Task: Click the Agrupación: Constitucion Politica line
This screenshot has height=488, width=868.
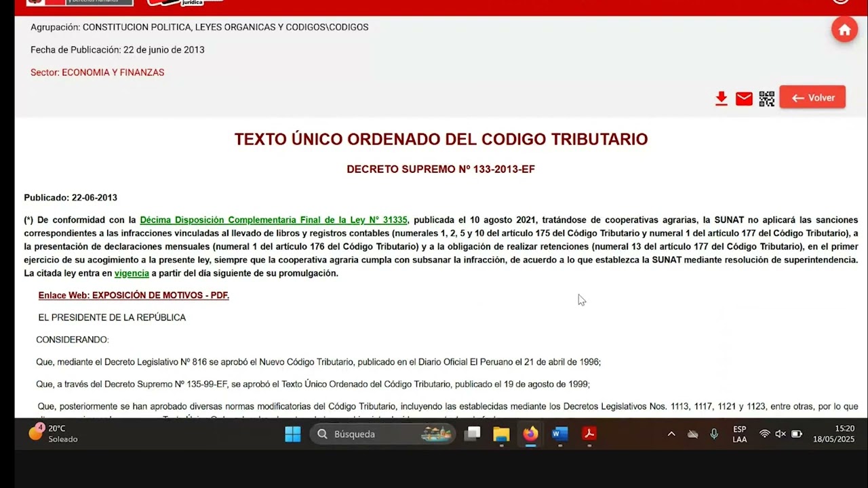Action: (199, 27)
